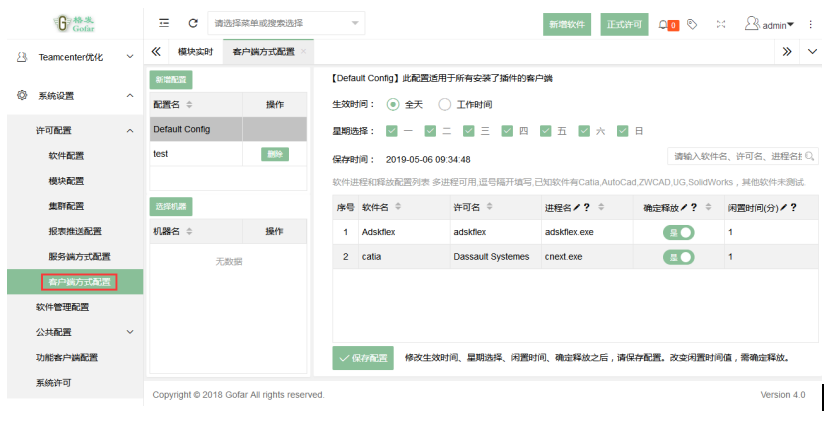Toggle release switch for catia row

(x=679, y=257)
